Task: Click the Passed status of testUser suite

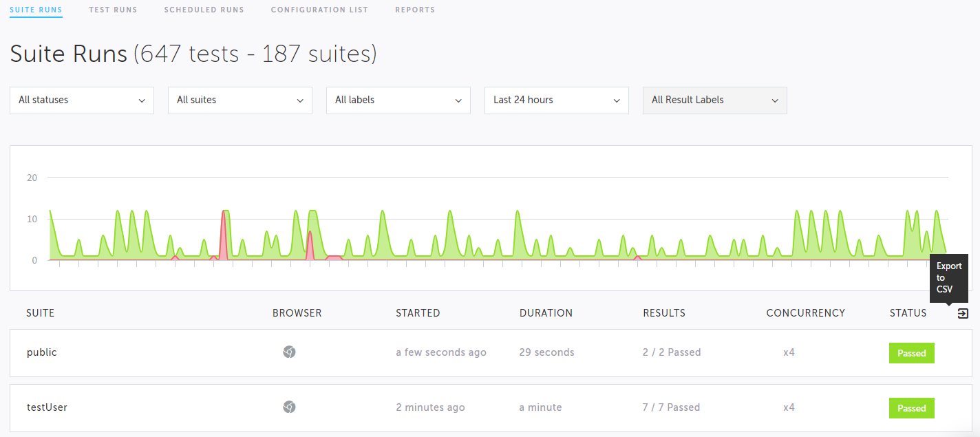Action: (x=912, y=408)
